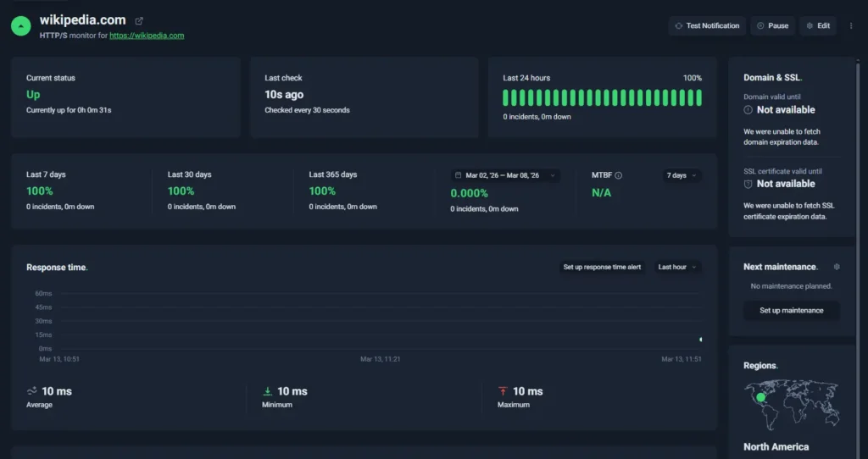Click the 'Mar 13, 11:21' chart axis label
This screenshot has height=459, width=868.
pyautogui.click(x=381, y=359)
